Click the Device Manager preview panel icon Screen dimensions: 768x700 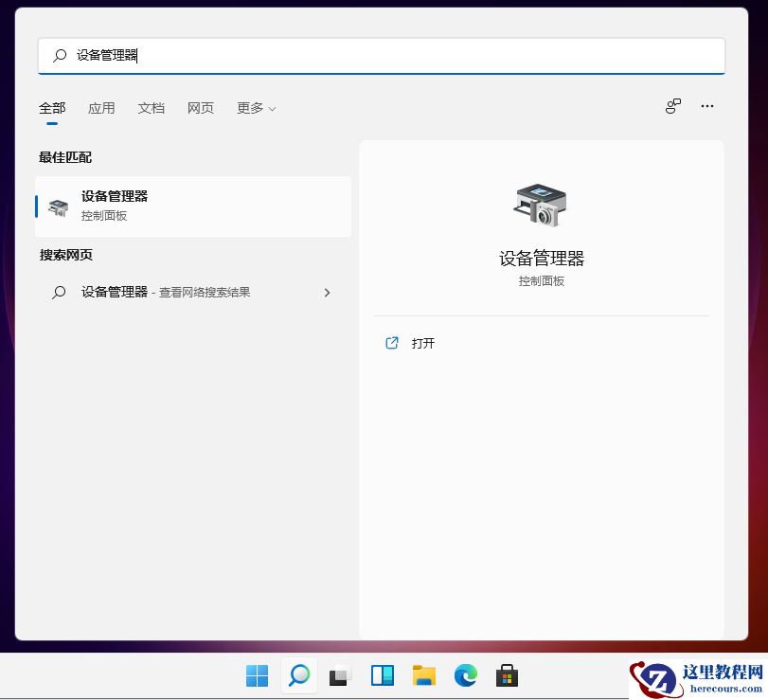(x=541, y=203)
